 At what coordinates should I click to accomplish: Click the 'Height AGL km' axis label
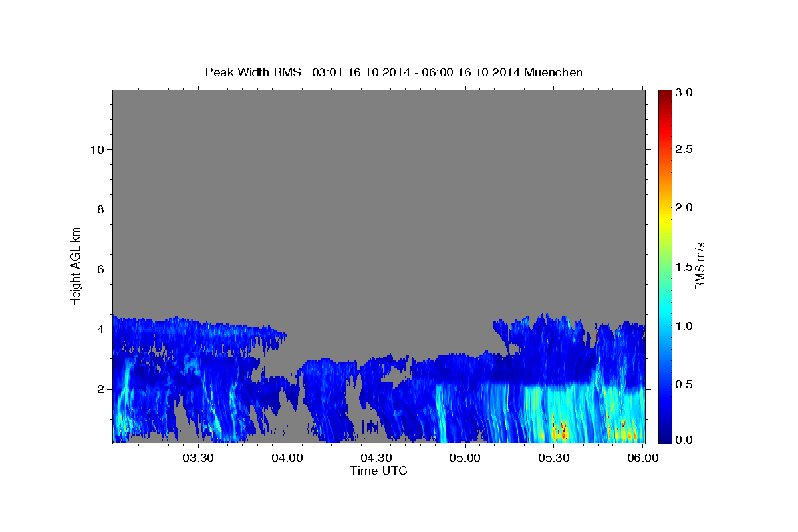tap(76, 265)
